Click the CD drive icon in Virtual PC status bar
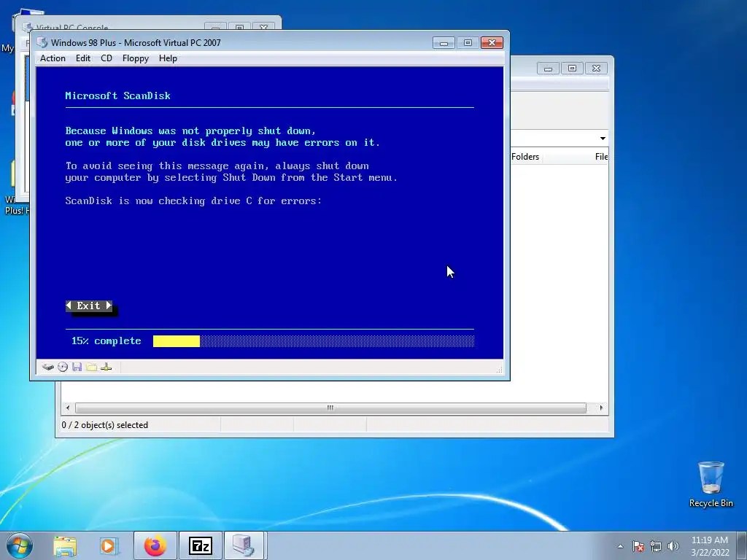 [x=63, y=367]
